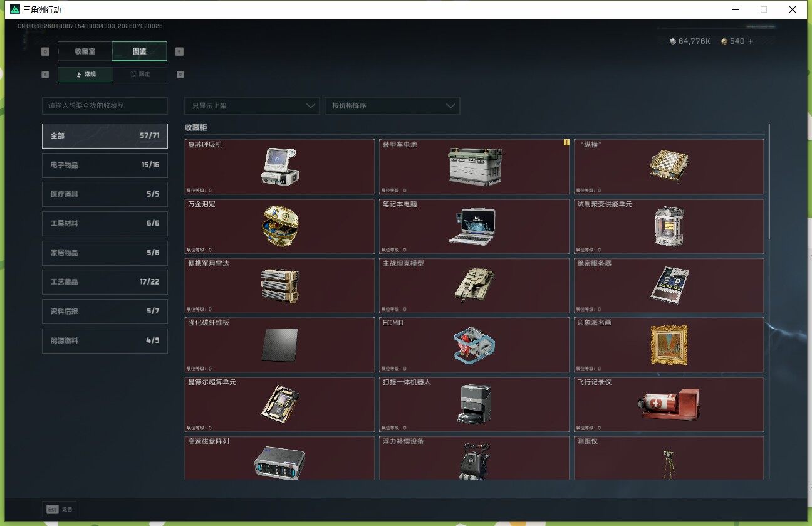Select the 图鉴 tab

tap(140, 51)
